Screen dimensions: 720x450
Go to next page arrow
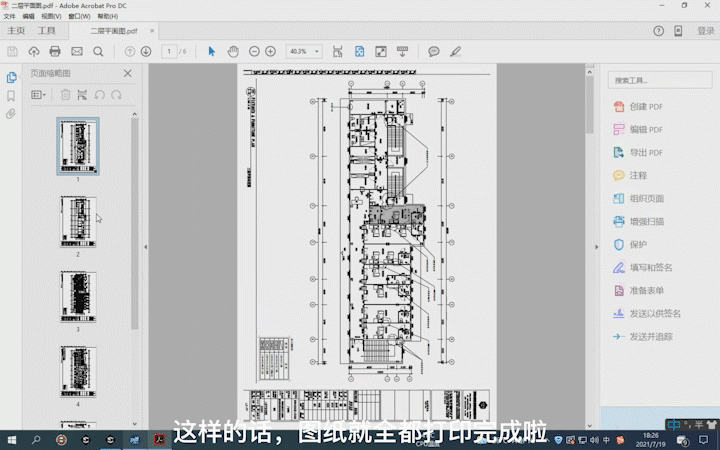(146, 51)
